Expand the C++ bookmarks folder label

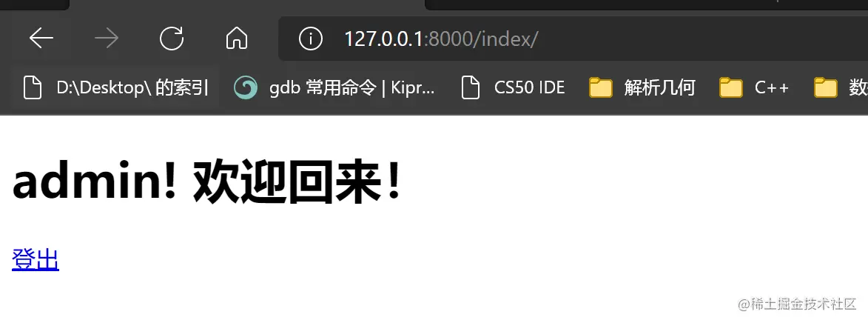[x=772, y=87]
